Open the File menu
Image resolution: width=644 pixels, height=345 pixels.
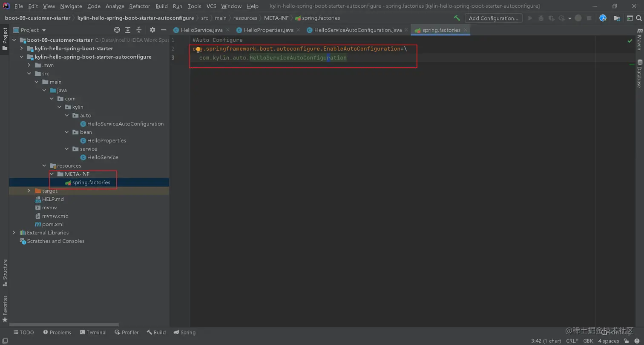(19, 6)
